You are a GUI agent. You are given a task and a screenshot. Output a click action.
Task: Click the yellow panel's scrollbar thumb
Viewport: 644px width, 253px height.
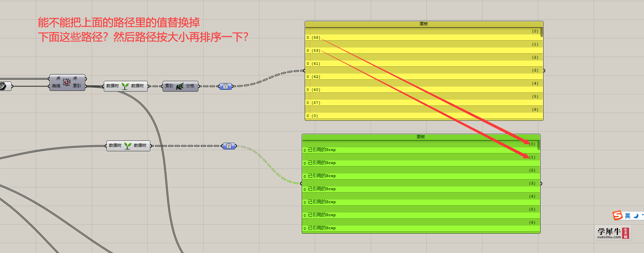(x=542, y=32)
